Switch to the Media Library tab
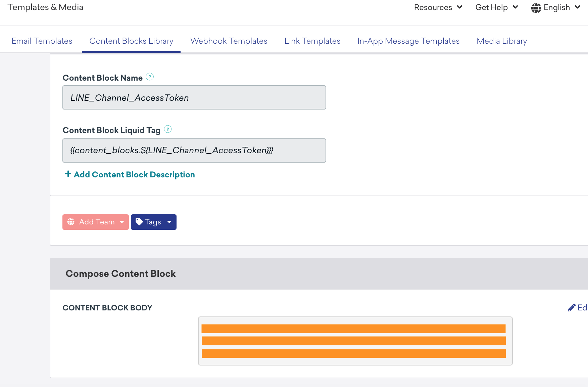 pos(502,41)
